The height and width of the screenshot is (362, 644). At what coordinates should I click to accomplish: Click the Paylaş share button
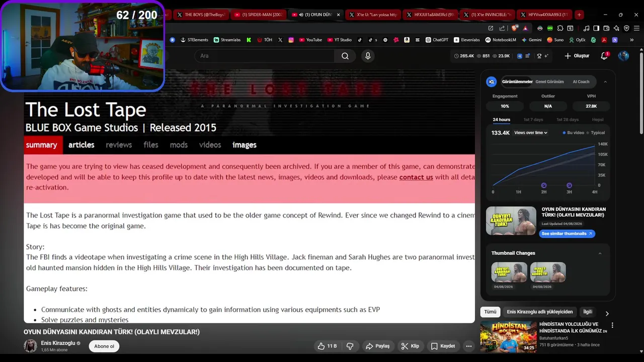[x=378, y=346]
